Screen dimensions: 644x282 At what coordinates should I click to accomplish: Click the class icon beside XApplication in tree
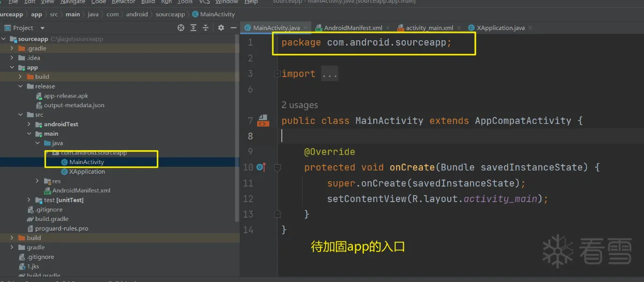pos(64,172)
